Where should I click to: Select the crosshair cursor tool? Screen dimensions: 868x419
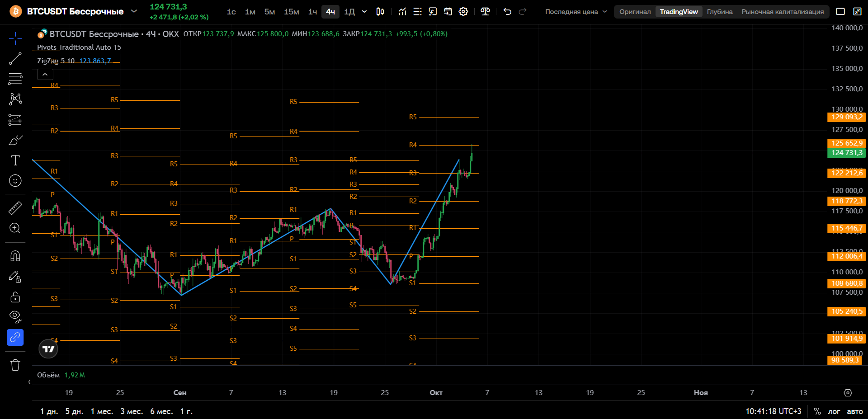15,38
